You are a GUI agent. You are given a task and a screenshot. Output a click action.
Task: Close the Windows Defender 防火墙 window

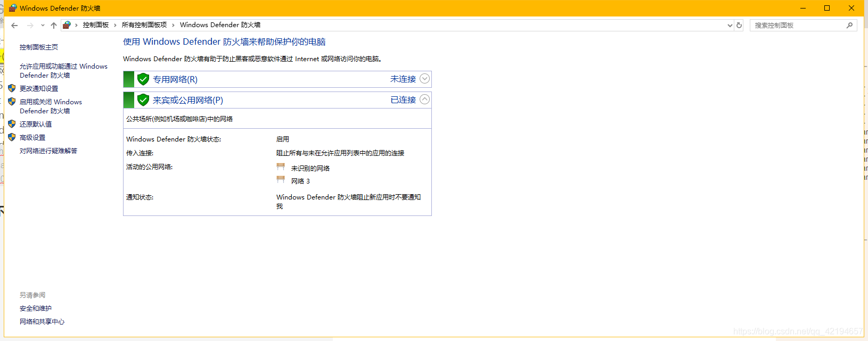(851, 8)
